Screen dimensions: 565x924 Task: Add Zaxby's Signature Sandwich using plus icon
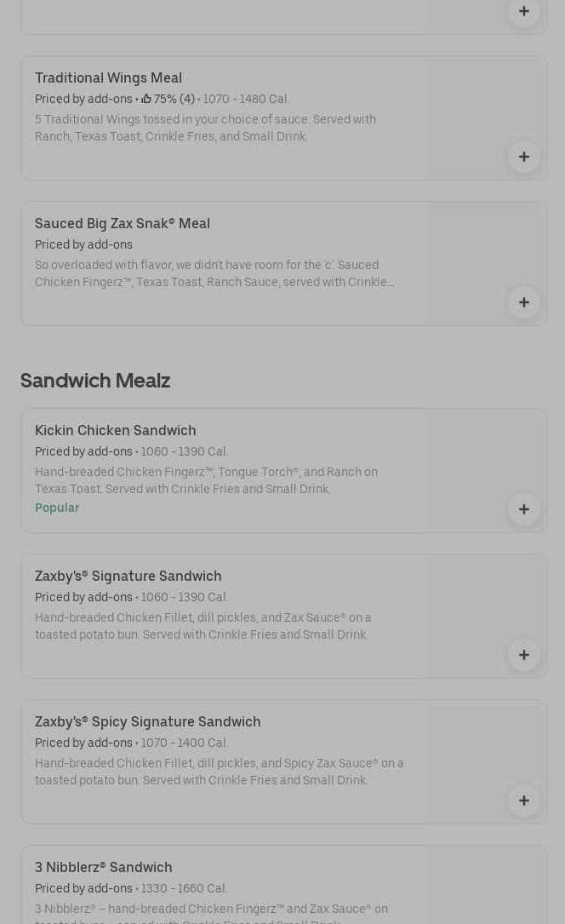coord(523,655)
